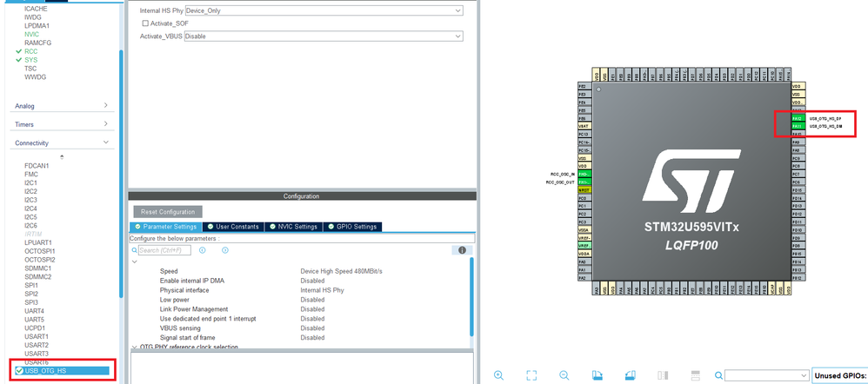Select I2C1 in the Connectivity list
Screen dimensions: 868x384
[x=31, y=182]
